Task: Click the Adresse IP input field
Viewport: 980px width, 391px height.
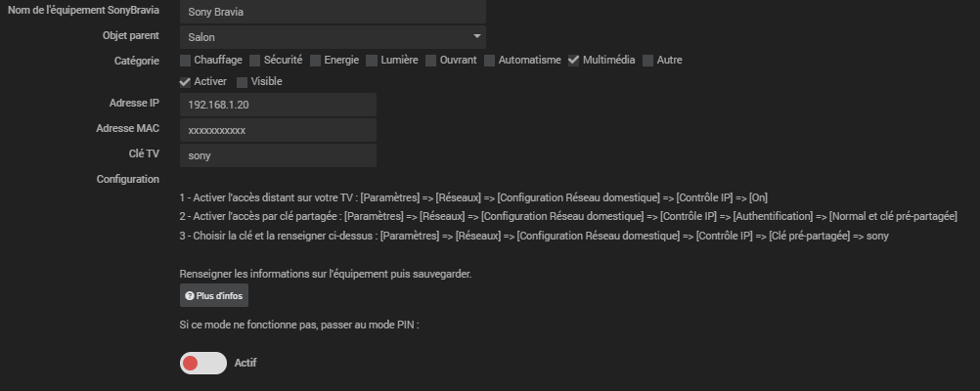Action: click(x=278, y=105)
